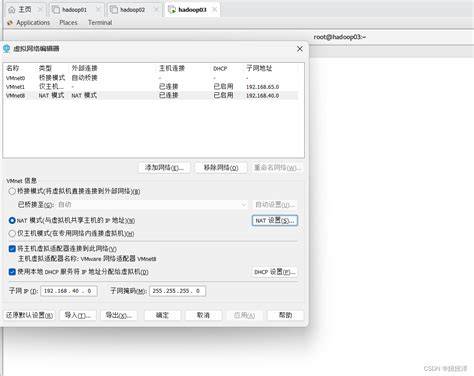Image resolution: width=474 pixels, height=376 pixels.
Task: Click the DHCP column header
Action: point(220,69)
